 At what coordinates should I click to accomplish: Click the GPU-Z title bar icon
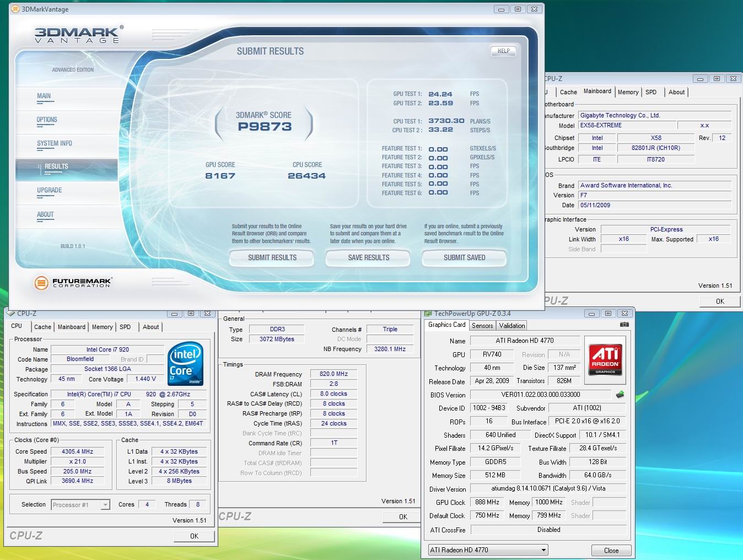pos(428,314)
